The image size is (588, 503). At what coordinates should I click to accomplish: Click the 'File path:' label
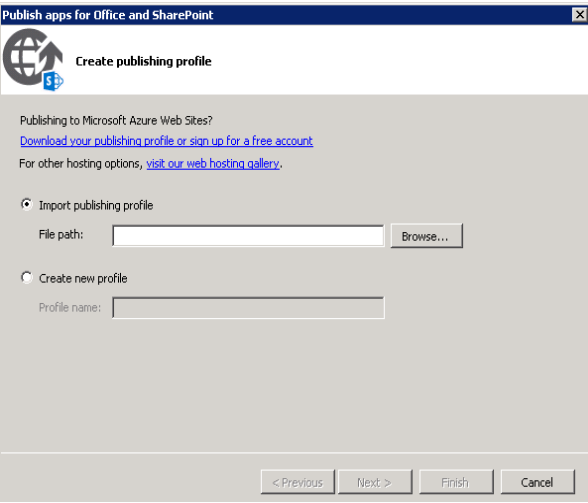click(x=61, y=235)
